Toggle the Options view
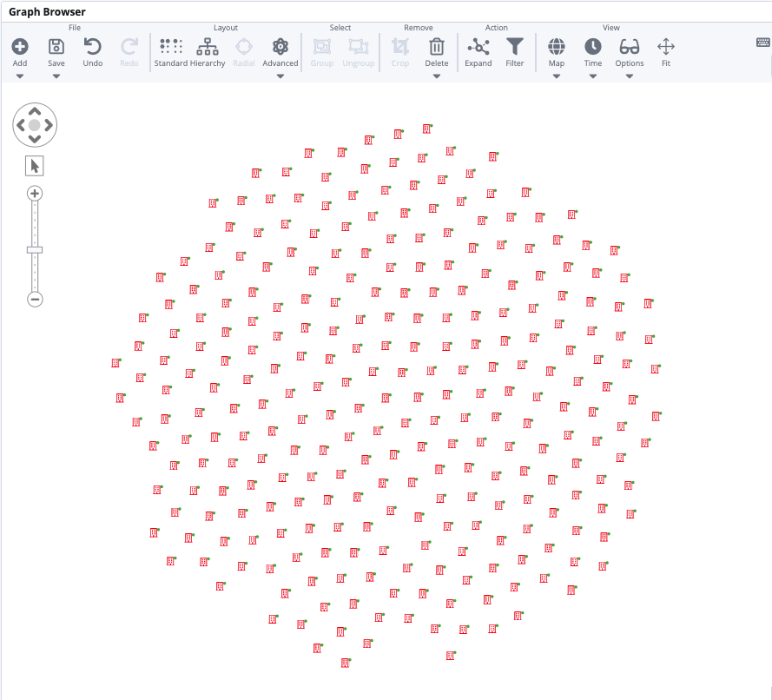 (x=629, y=47)
